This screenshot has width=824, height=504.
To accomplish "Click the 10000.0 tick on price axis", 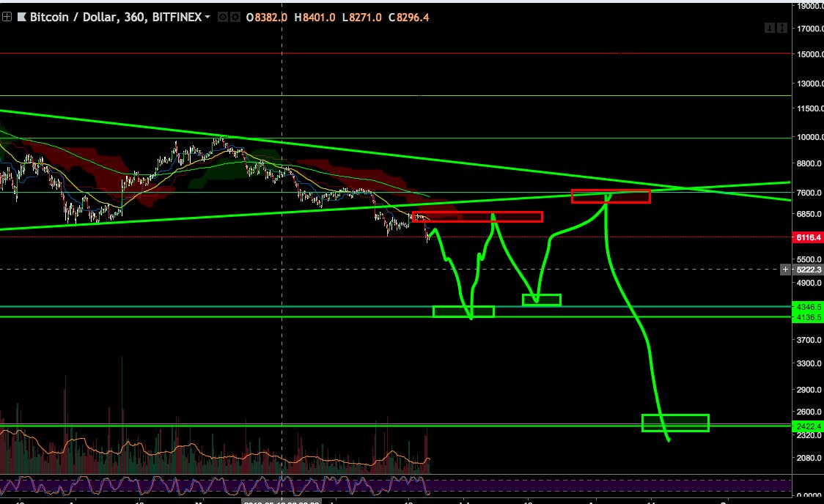I will click(x=810, y=137).
